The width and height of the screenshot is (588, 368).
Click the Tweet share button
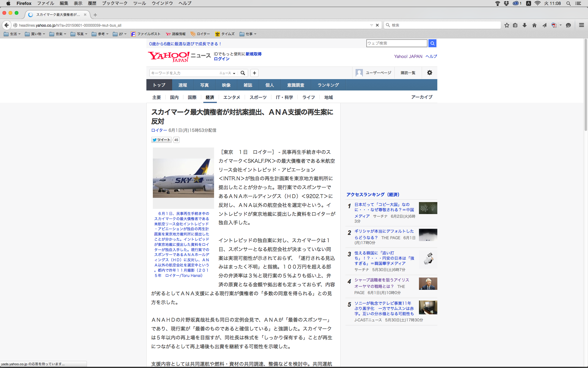click(x=161, y=140)
